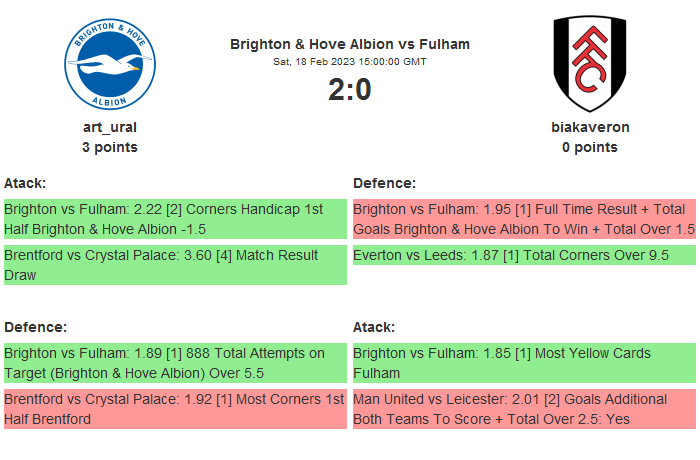Select the 888 Total Attempts on Target row
Image resolution: width=700 pixels, height=460 pixels.
coord(175,363)
